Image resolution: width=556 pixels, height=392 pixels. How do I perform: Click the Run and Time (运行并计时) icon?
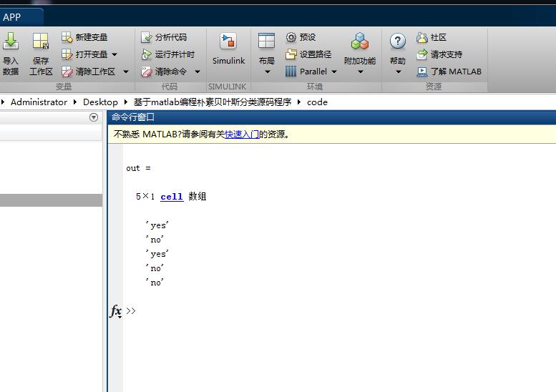point(146,54)
